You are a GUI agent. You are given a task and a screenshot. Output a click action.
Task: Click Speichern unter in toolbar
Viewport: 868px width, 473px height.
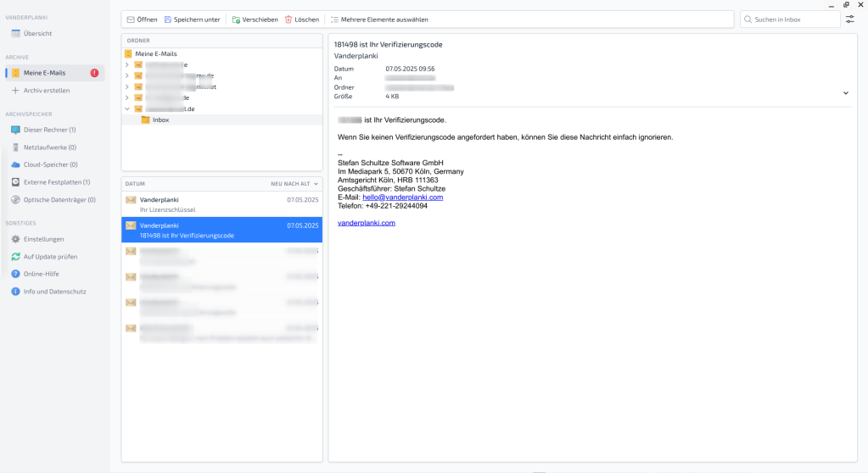tap(192, 19)
